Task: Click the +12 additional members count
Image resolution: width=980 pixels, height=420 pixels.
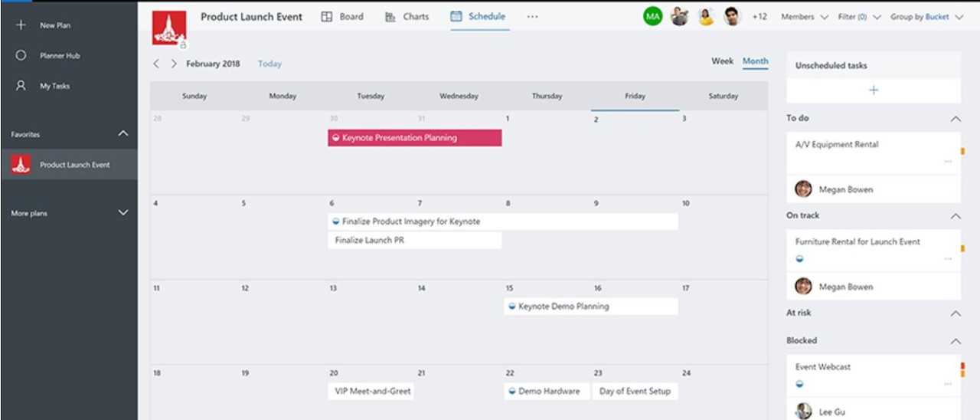Action: (x=759, y=17)
